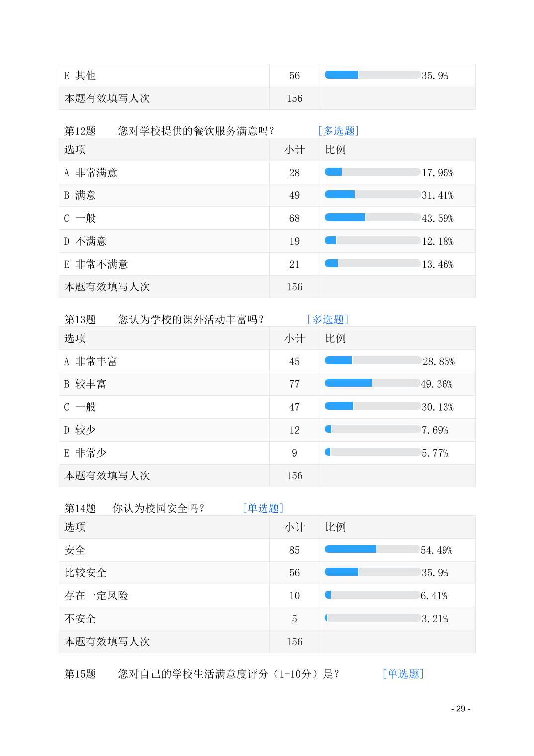Select the 非常不满意 option row
The width and height of the screenshot is (534, 756).
pos(267,264)
